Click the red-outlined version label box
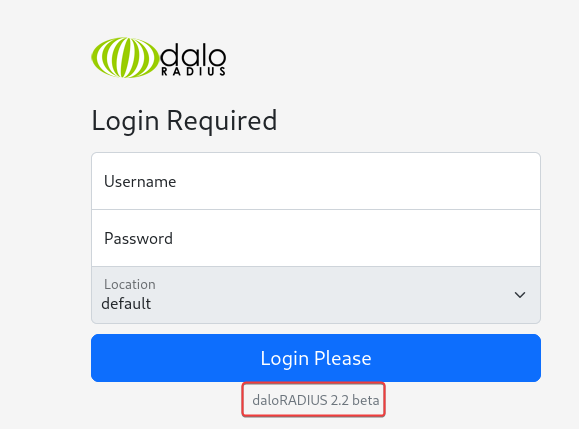 [x=314, y=400]
